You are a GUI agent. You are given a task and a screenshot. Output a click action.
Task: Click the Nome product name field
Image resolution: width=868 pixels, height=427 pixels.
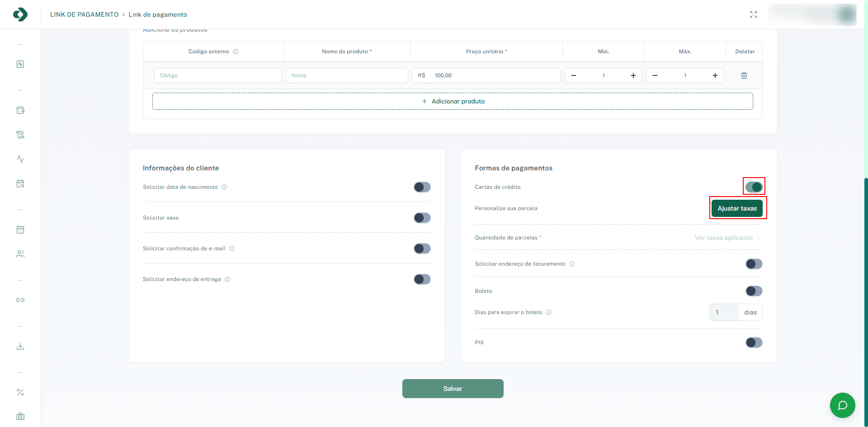click(x=346, y=75)
